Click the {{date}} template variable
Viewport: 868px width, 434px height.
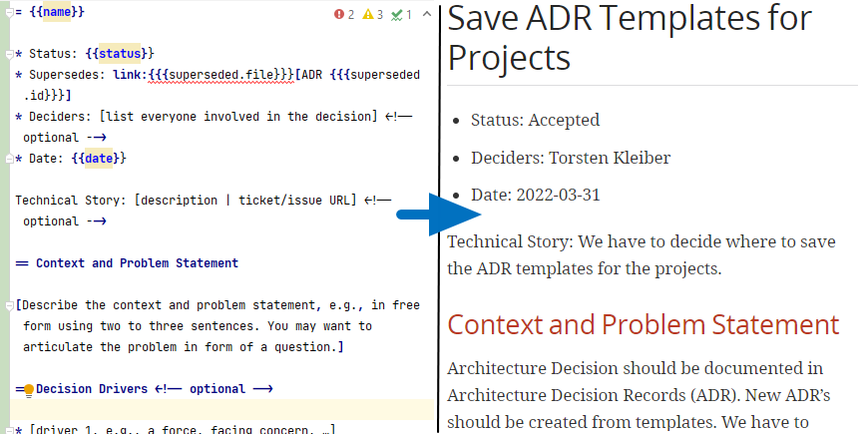pyautogui.click(x=98, y=159)
